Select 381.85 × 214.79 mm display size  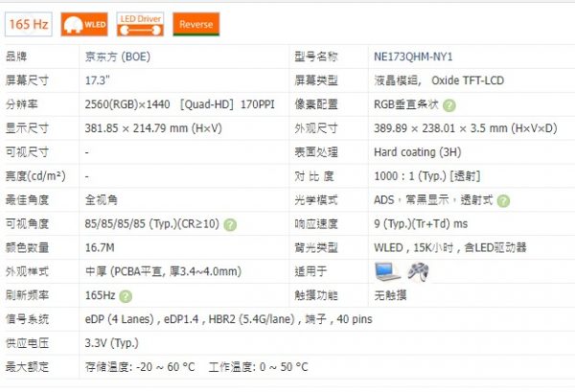tap(153, 128)
